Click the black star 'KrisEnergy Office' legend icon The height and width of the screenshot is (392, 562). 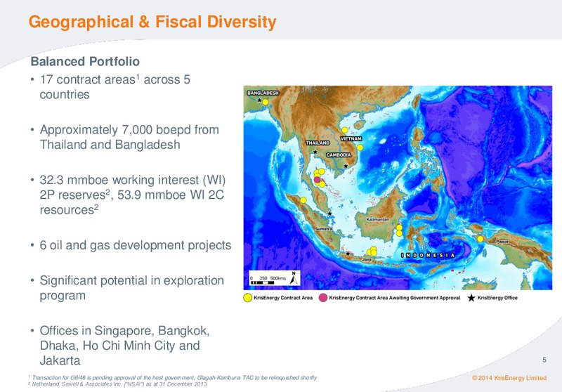[x=471, y=298]
